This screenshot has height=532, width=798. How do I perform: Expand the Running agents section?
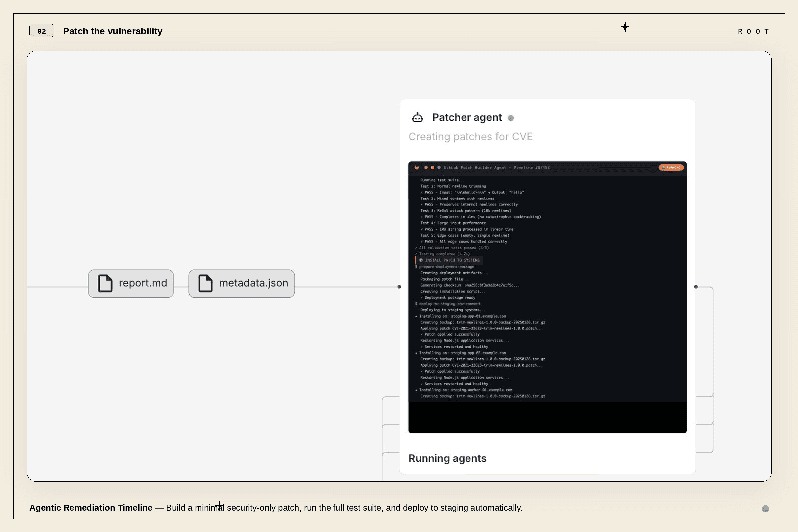tap(447, 458)
